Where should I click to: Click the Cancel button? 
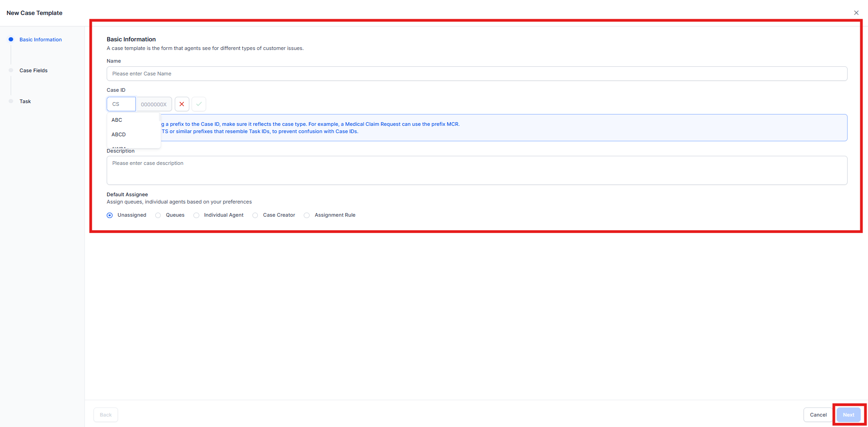[x=818, y=415]
